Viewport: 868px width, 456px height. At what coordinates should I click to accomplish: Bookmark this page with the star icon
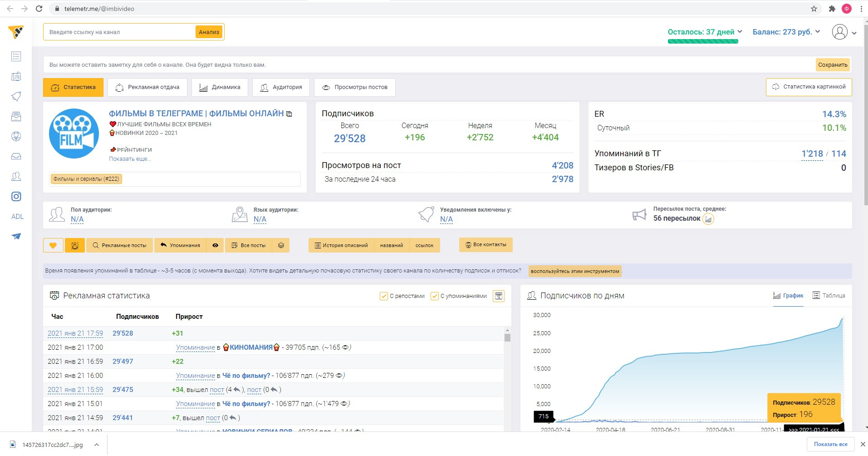814,9
